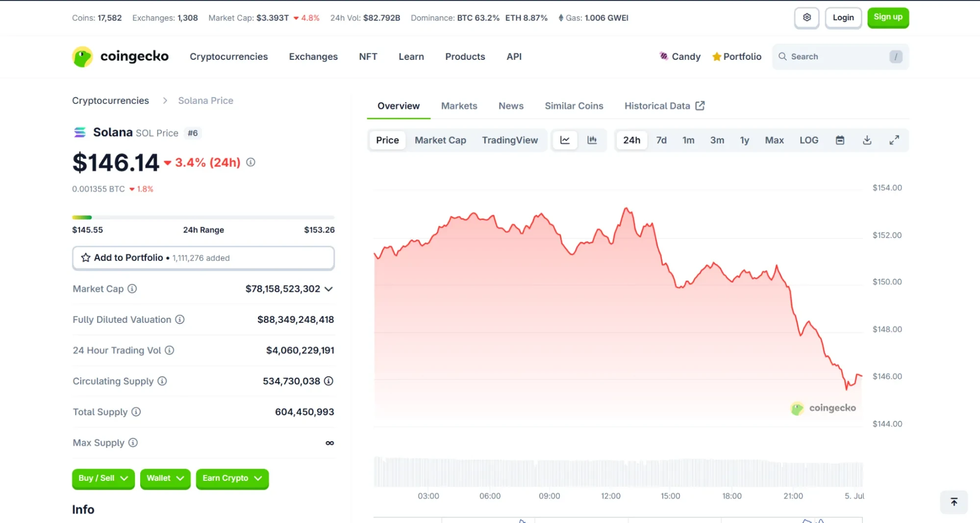Download chart data icon
The height and width of the screenshot is (523, 980).
tap(867, 140)
